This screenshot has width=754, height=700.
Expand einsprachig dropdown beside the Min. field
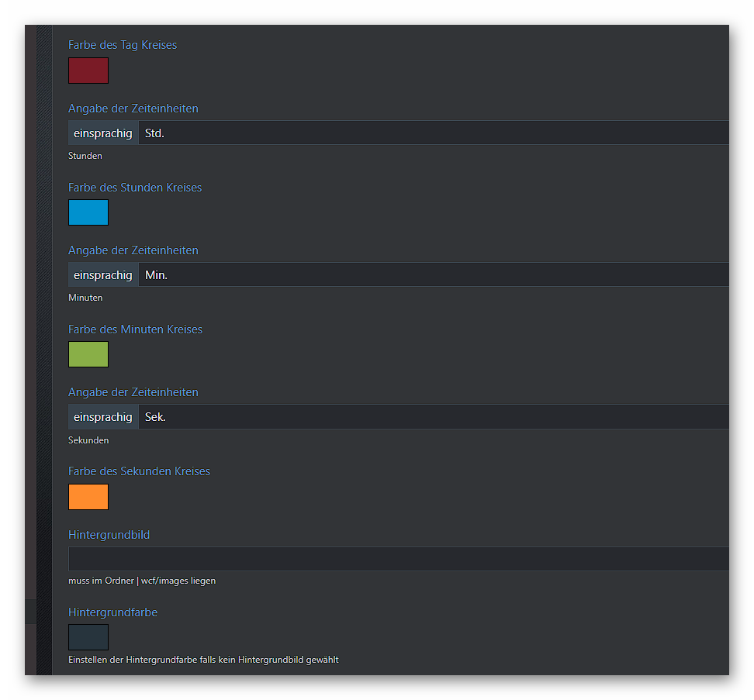coord(103,275)
